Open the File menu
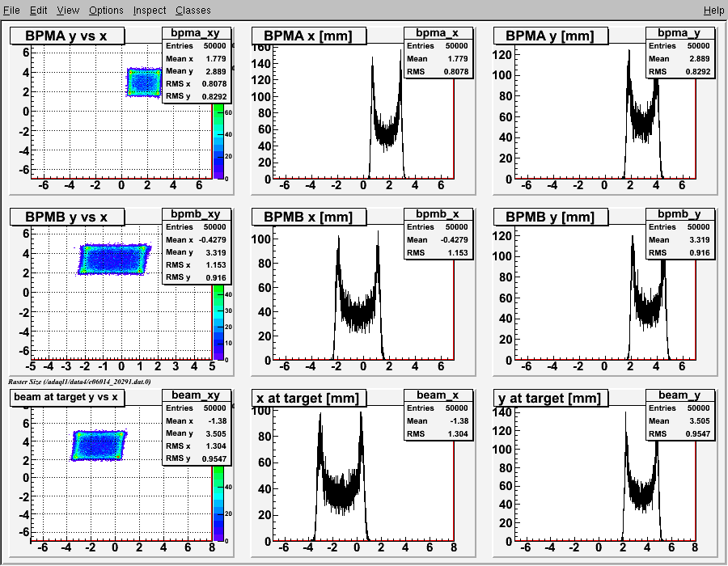Screen dimensions: 728x566 click(x=11, y=10)
